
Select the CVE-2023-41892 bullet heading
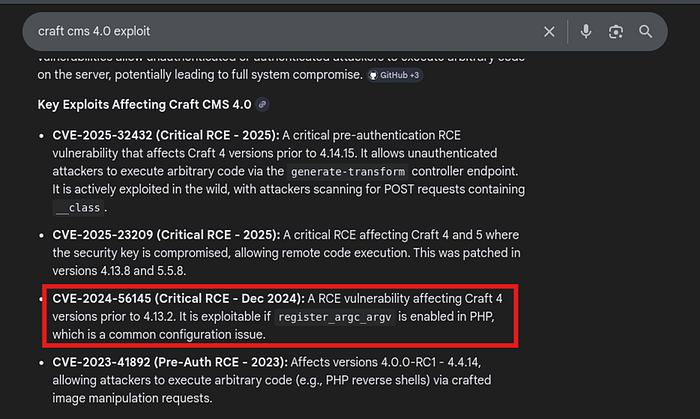point(170,362)
